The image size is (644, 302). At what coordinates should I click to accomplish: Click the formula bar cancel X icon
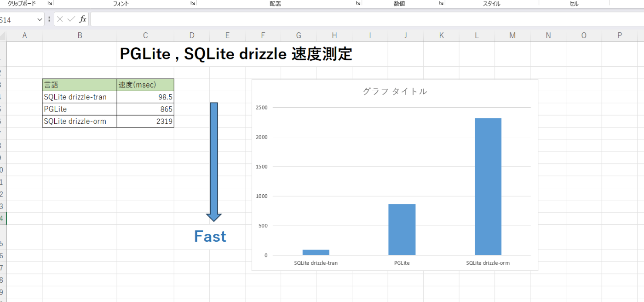[x=60, y=19]
